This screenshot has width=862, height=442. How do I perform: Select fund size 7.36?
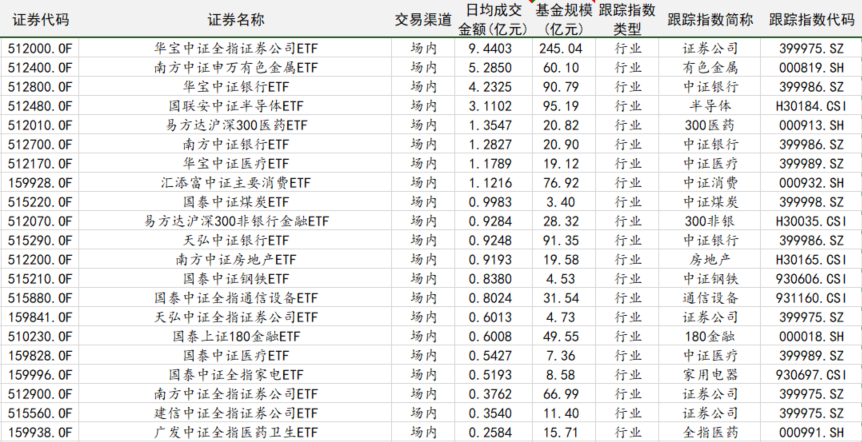tap(560, 356)
